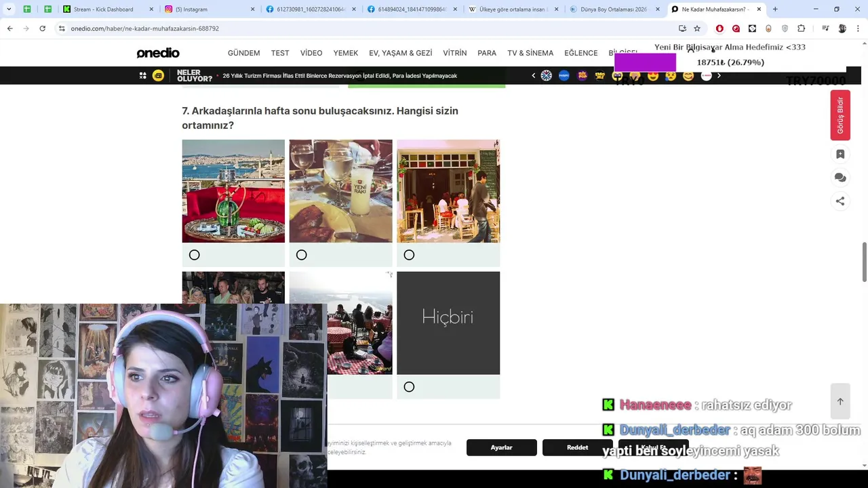The height and width of the screenshot is (488, 868).
Task: Open Chrome three-dot menu
Action: point(857,28)
